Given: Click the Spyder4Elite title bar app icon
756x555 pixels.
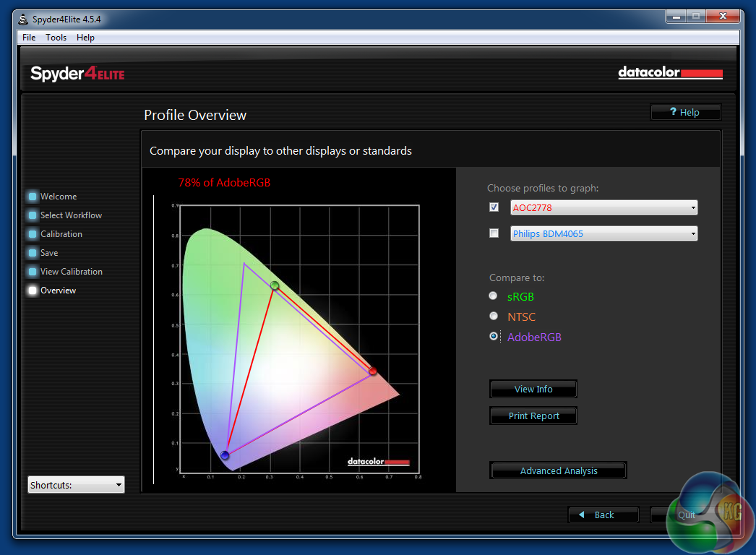Looking at the screenshot, I should click(23, 19).
